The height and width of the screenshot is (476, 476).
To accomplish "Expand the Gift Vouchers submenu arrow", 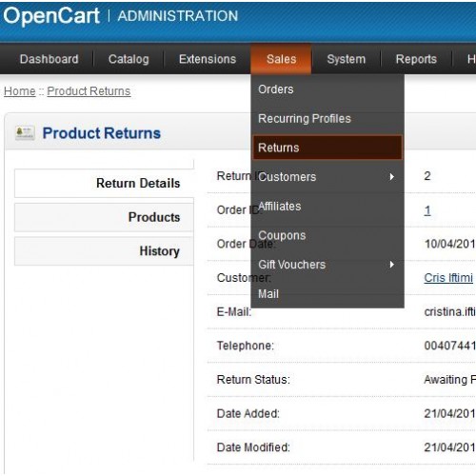I will tap(392, 265).
